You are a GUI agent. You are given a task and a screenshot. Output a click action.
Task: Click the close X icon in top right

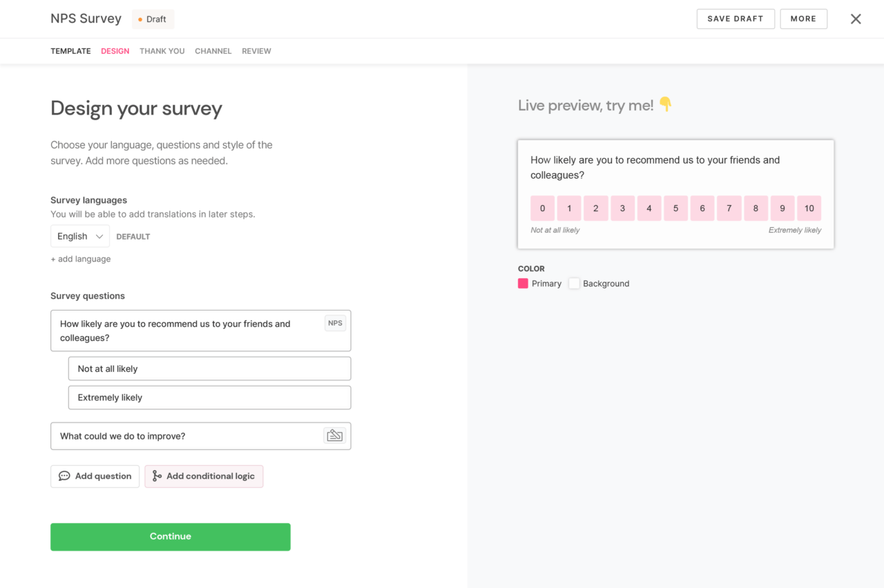coord(856,19)
